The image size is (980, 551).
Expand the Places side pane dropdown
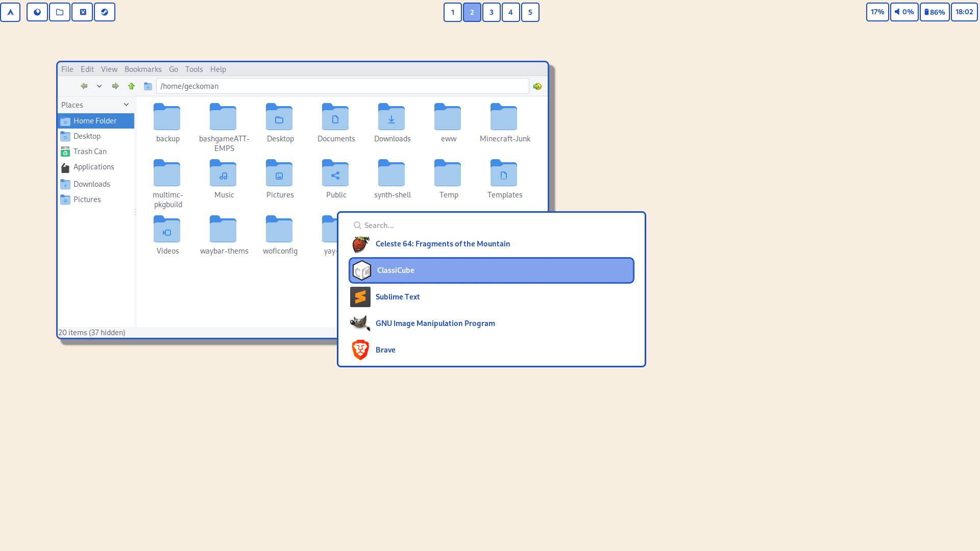click(126, 105)
